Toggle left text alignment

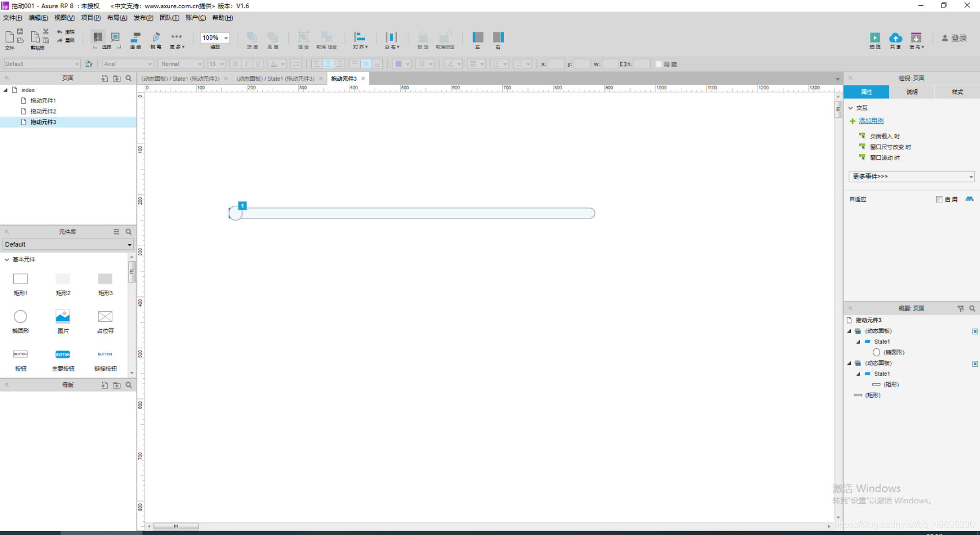pyautogui.click(x=316, y=64)
